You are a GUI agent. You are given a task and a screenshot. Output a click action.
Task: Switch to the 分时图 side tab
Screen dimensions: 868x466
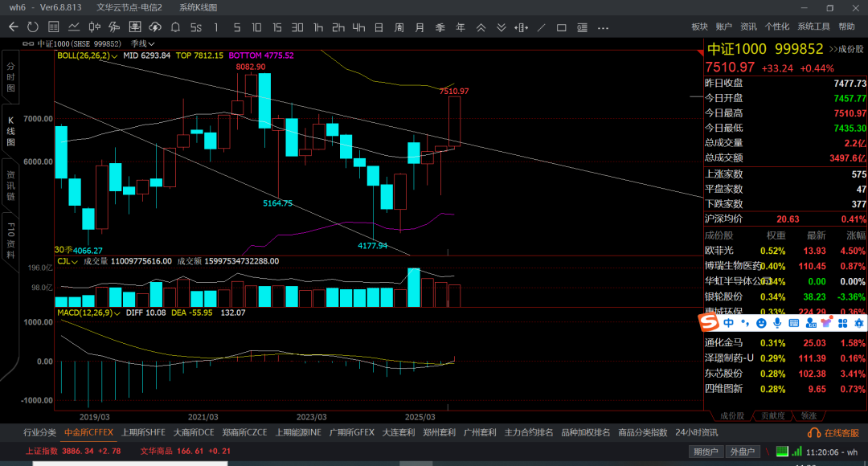coord(10,77)
